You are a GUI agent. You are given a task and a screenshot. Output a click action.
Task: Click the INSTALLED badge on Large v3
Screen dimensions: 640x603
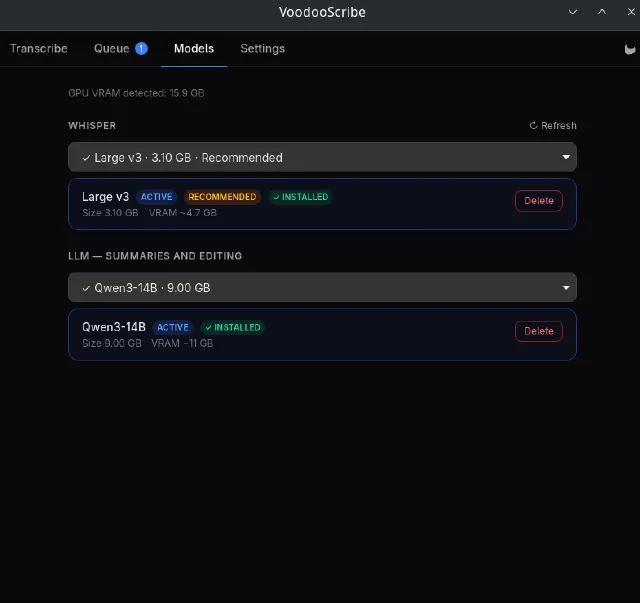[300, 197]
